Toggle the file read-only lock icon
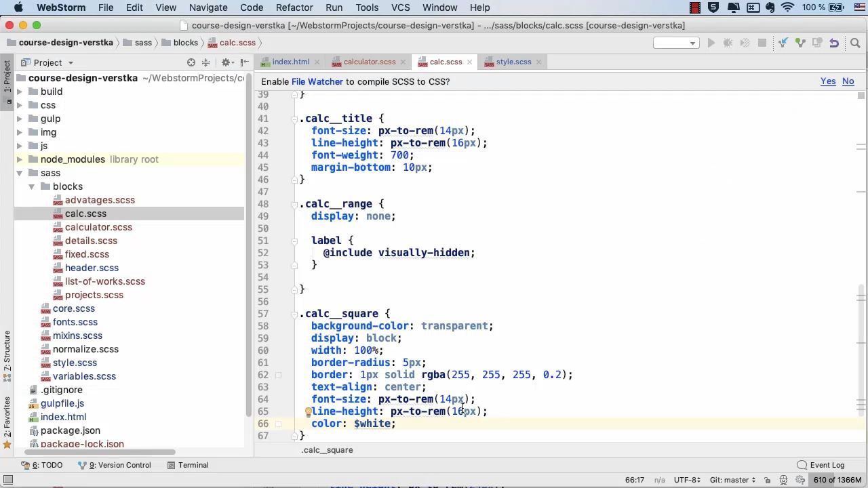 (x=767, y=480)
